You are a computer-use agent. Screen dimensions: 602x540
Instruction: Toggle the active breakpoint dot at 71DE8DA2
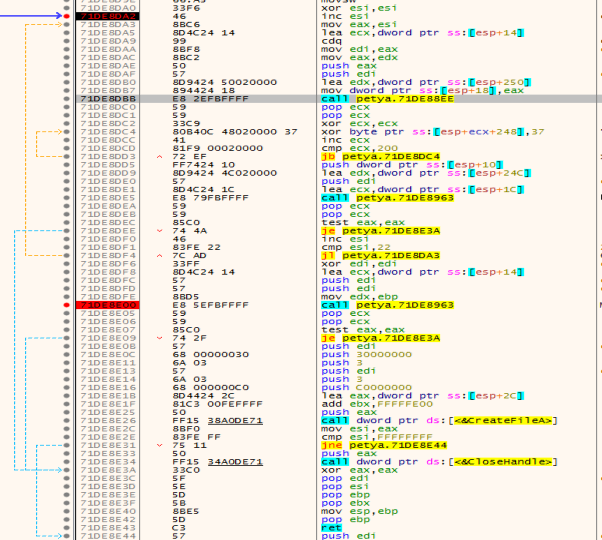(67, 16)
